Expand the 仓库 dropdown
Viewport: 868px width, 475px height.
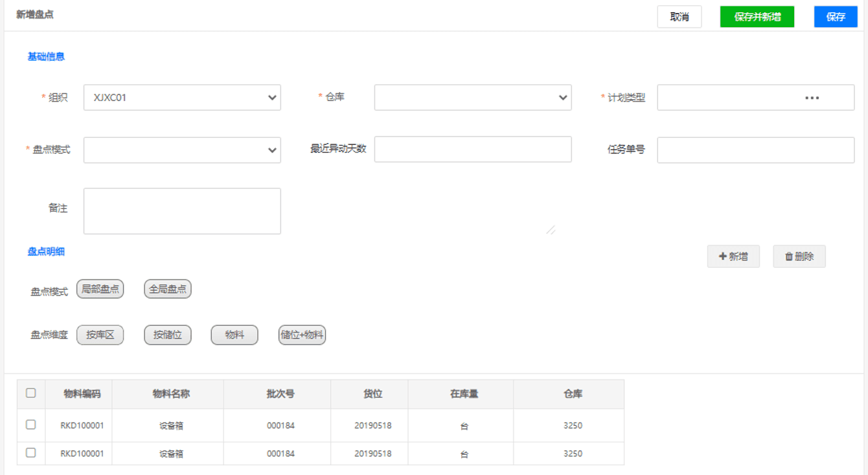472,98
